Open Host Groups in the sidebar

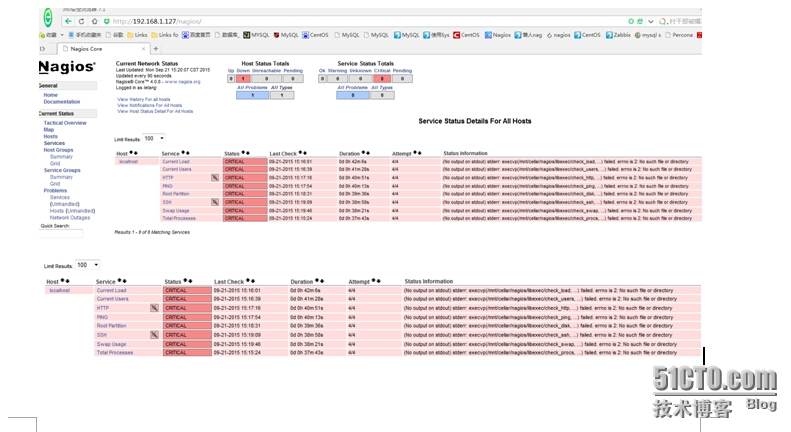point(58,150)
